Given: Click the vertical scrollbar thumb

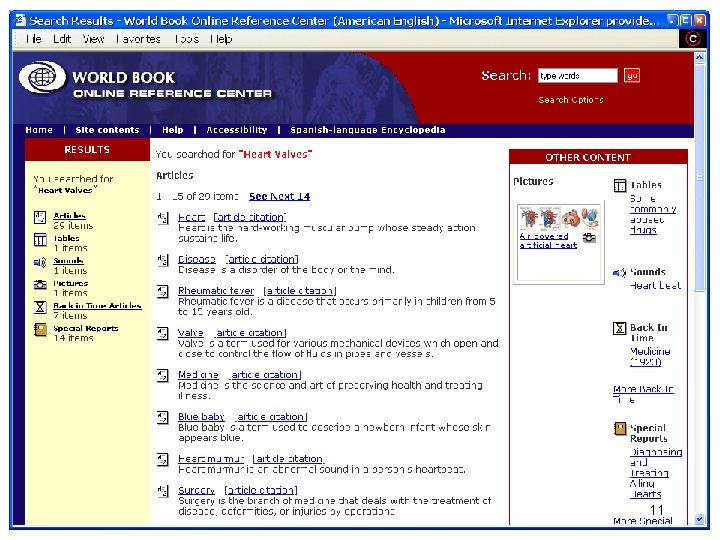Looking at the screenshot, I should pos(699,178).
